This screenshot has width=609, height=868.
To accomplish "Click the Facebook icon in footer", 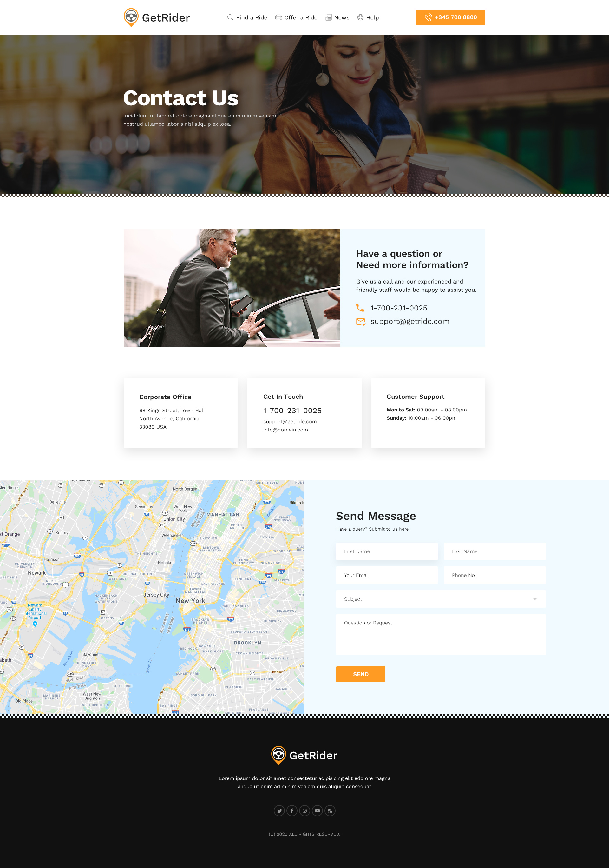I will pos(292,811).
